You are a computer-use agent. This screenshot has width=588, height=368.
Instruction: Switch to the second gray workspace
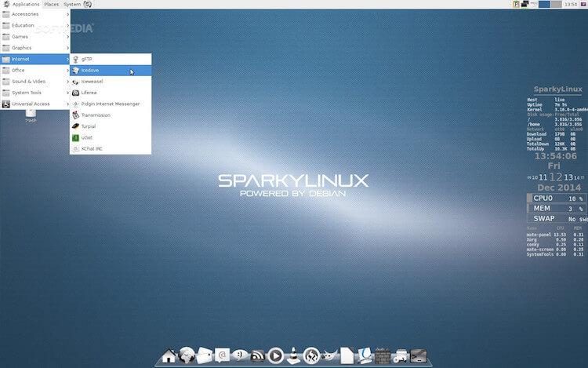[556, 4]
